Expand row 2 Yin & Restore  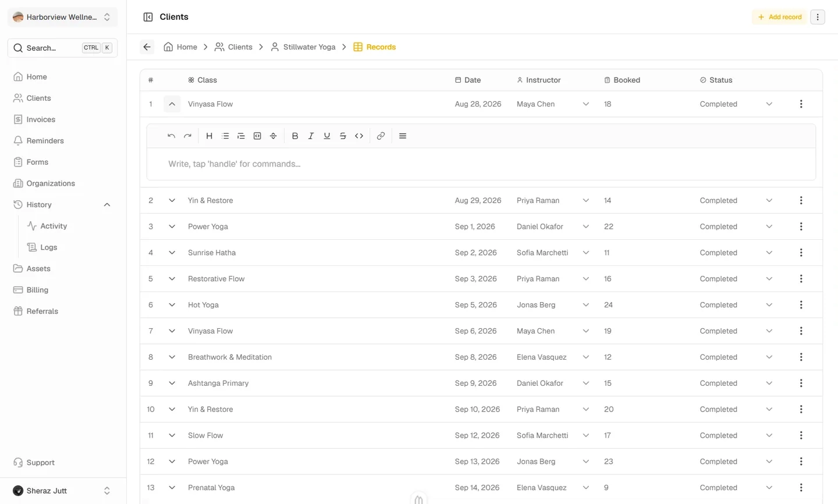pyautogui.click(x=172, y=200)
